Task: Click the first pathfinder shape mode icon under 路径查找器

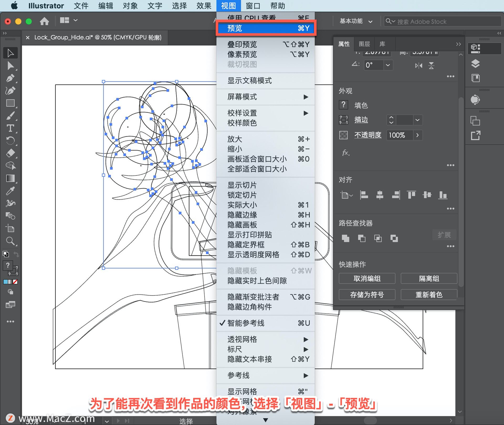Action: (x=346, y=238)
